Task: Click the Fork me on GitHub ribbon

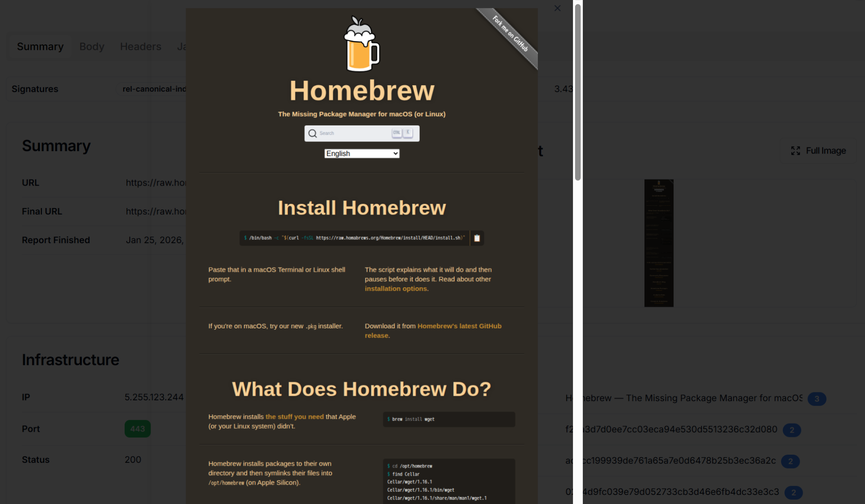Action: click(x=511, y=34)
